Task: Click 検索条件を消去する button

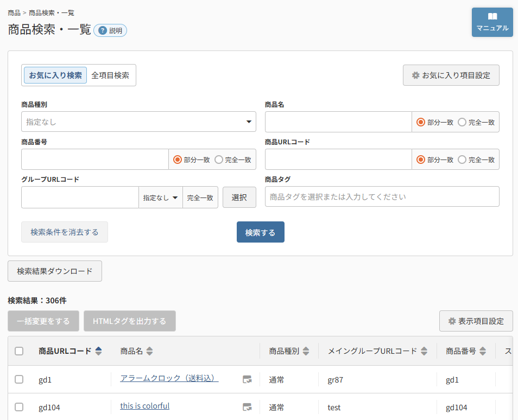Action: [x=65, y=232]
